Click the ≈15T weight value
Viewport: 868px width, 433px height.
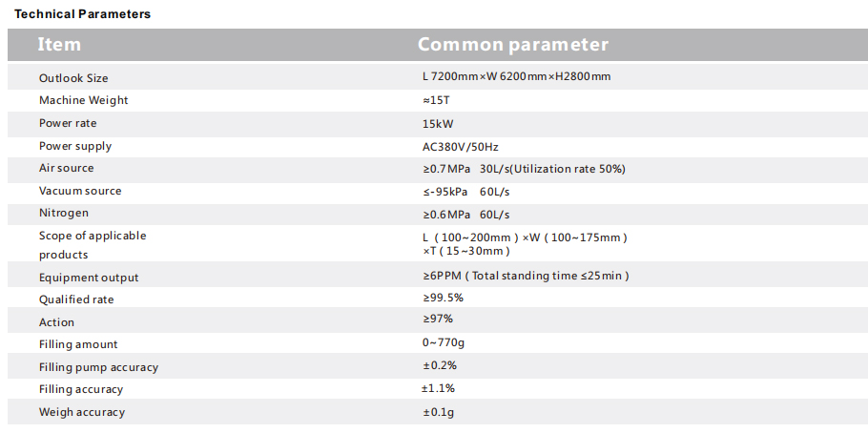point(435,100)
